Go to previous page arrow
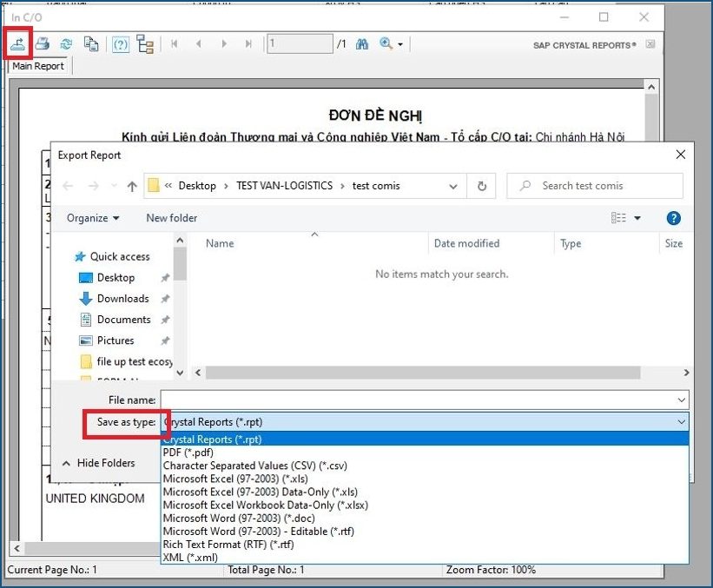Screen dimensions: 713x588 (199, 43)
